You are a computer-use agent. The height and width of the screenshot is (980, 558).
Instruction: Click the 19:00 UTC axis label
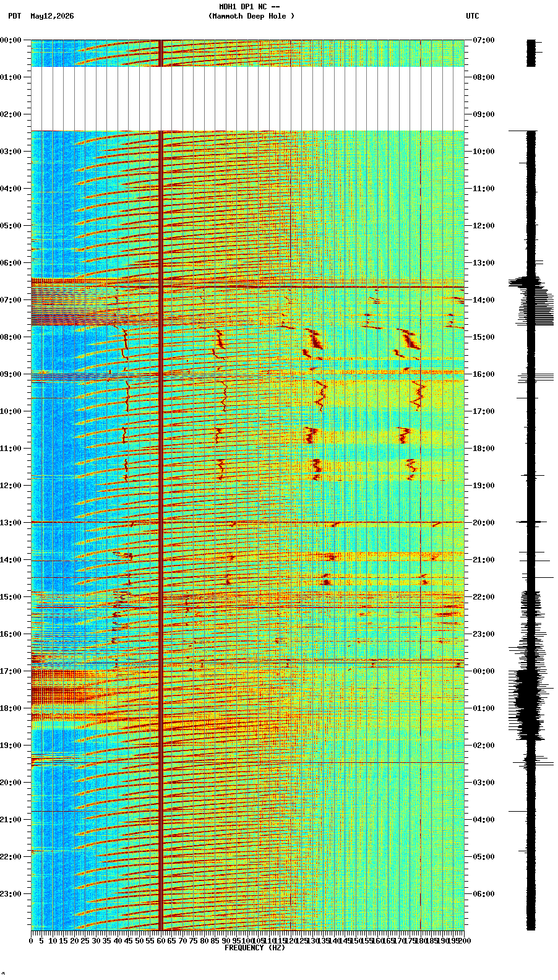pyautogui.click(x=484, y=485)
